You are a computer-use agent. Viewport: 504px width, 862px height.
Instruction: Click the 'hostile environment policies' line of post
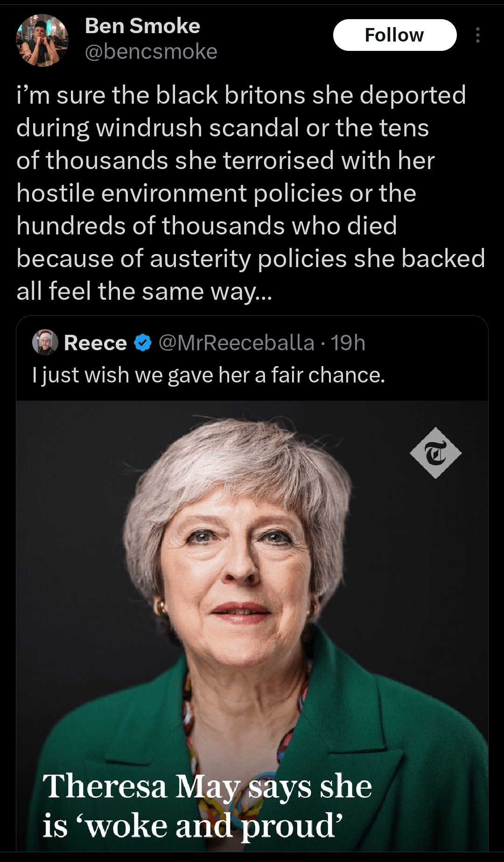coord(216,193)
